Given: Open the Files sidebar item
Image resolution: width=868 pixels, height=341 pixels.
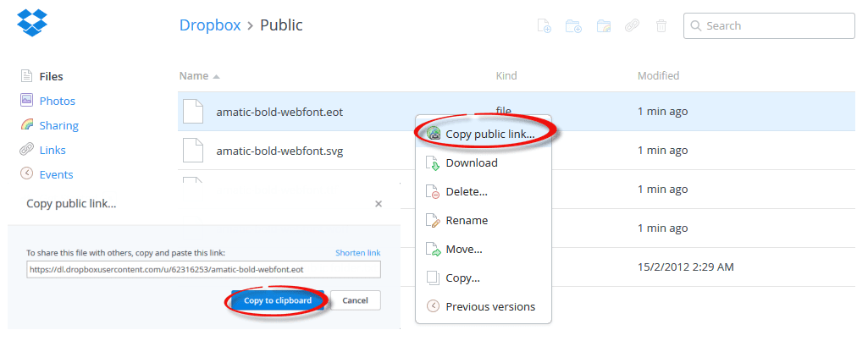Looking at the screenshot, I should coord(51,76).
